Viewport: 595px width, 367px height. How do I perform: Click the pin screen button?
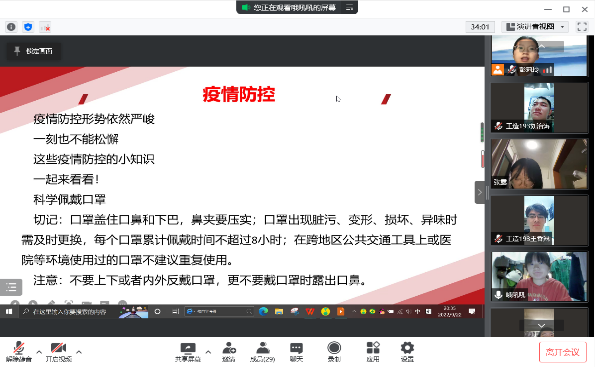[x=34, y=51]
